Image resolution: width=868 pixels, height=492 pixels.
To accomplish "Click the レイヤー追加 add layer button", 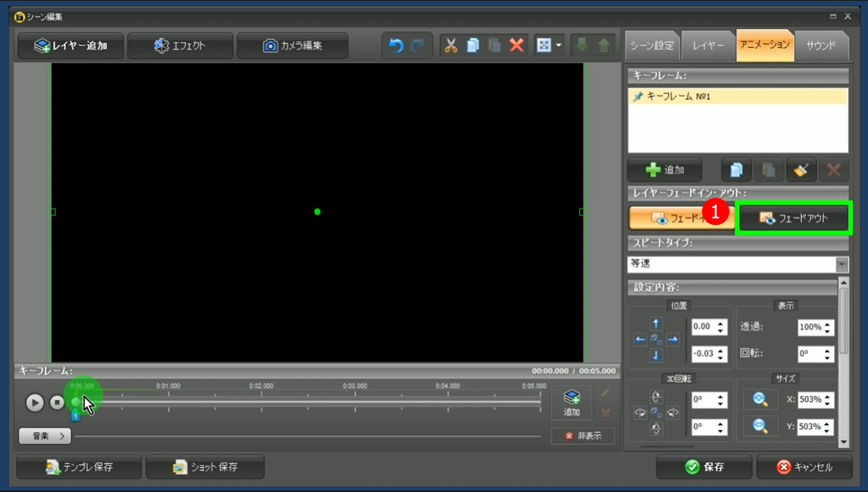I will (x=70, y=46).
